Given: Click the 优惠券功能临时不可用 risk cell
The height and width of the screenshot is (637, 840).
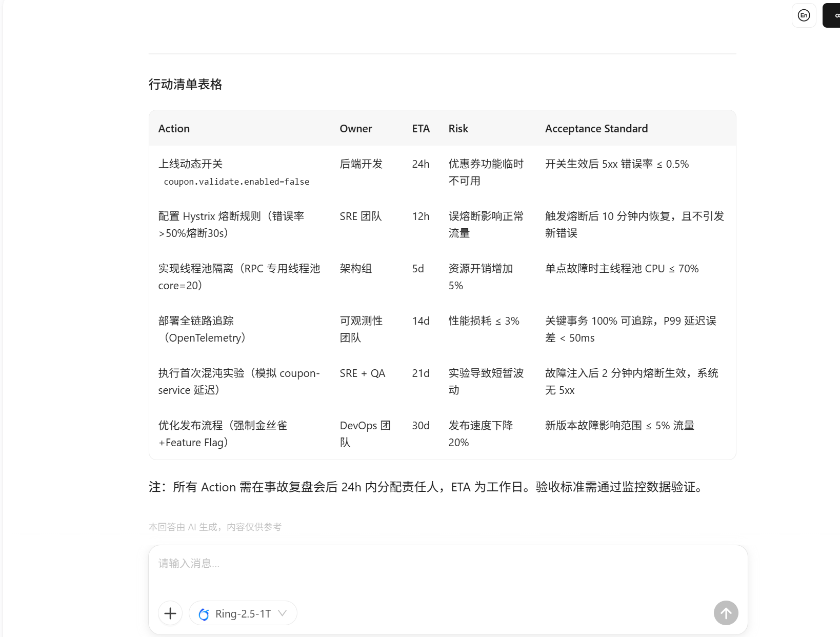Looking at the screenshot, I should pyautogui.click(x=486, y=172).
